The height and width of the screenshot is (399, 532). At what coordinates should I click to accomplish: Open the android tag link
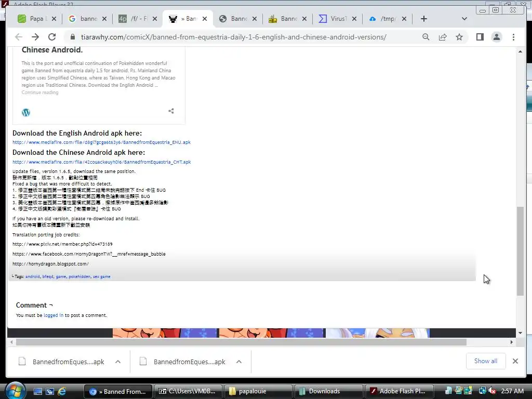33,276
